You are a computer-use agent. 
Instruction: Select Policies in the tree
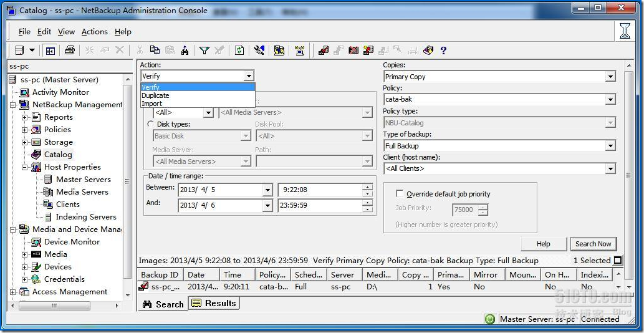(57, 129)
